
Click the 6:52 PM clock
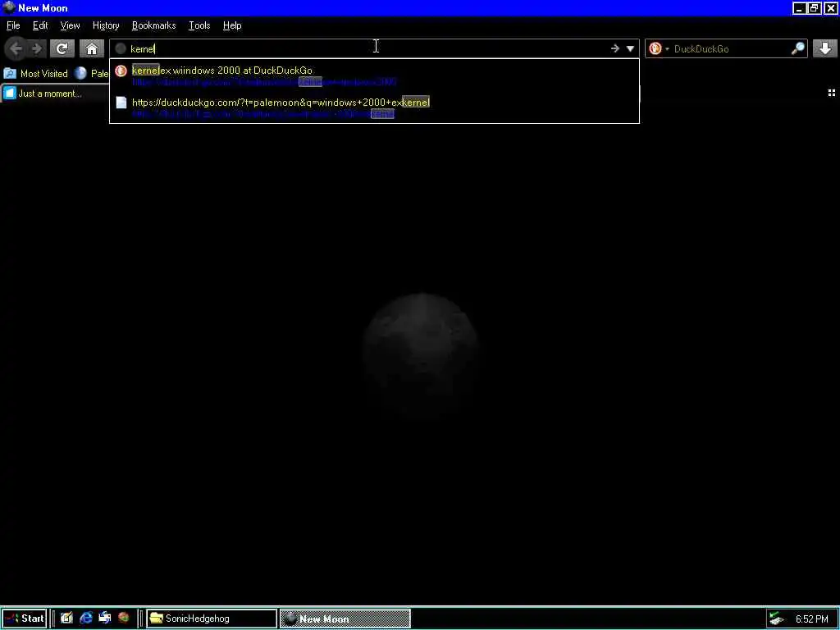811,619
